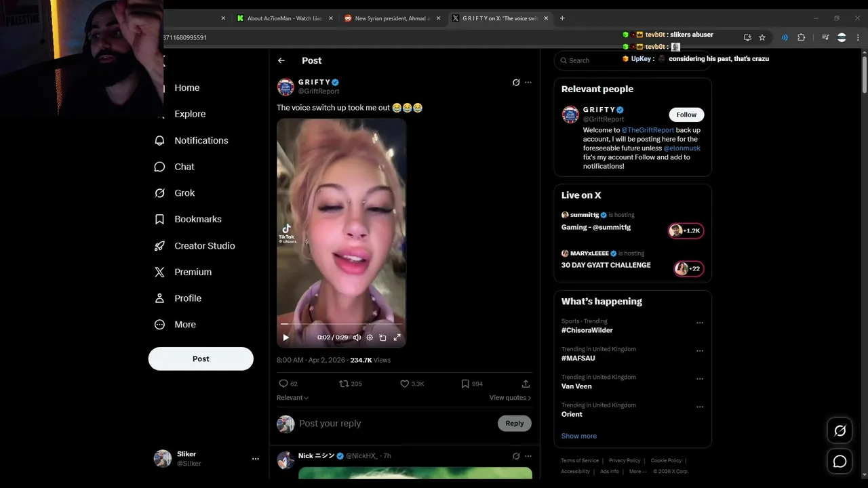The height and width of the screenshot is (488, 868).
Task: Open options for the #MAFSAU trend
Action: tap(700, 351)
